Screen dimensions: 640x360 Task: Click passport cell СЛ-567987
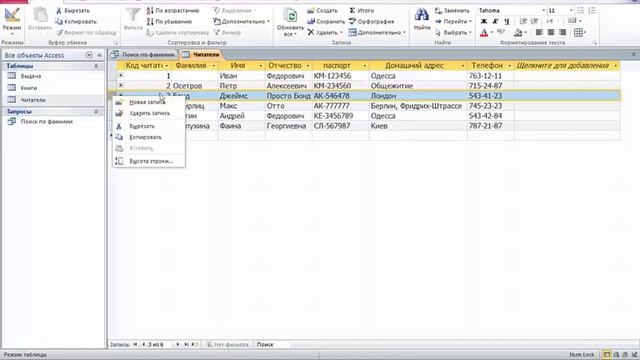point(341,126)
